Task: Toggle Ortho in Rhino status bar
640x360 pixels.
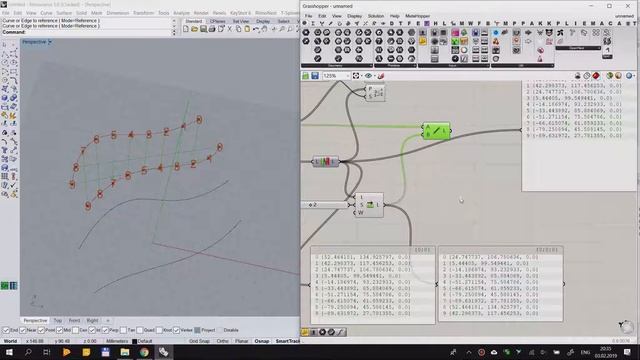Action: tap(222, 341)
